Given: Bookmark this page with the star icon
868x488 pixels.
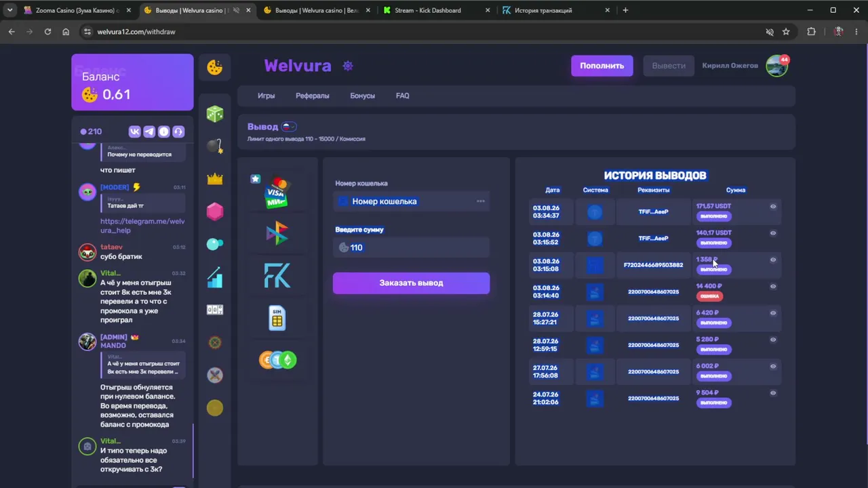Looking at the screenshot, I should (x=786, y=32).
